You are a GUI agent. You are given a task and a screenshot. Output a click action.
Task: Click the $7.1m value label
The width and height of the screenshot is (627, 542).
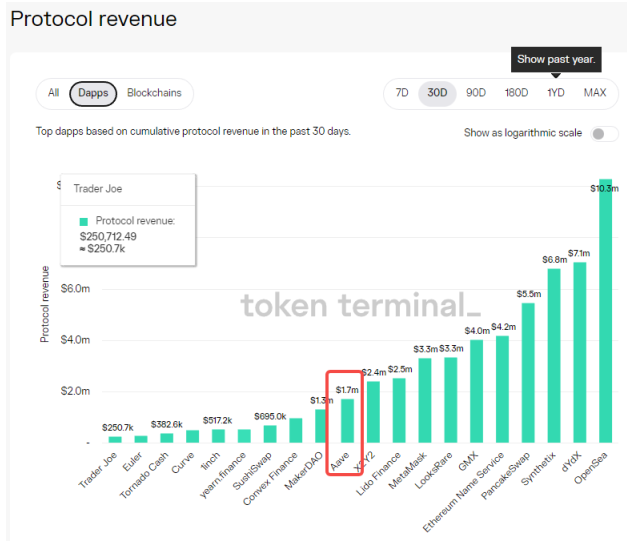click(x=579, y=253)
